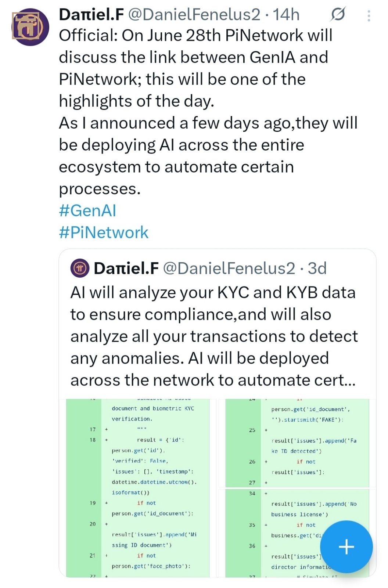Open the main tweet text about June 28th
This screenshot has width=388, height=588.
coord(196,68)
